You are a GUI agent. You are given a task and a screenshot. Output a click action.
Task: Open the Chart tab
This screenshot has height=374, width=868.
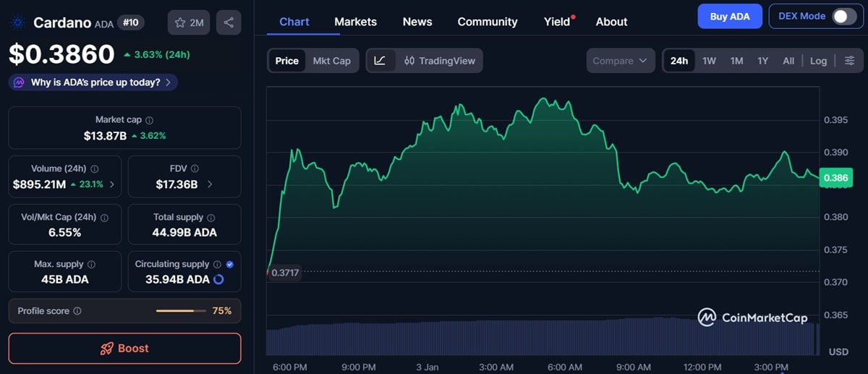coord(294,22)
